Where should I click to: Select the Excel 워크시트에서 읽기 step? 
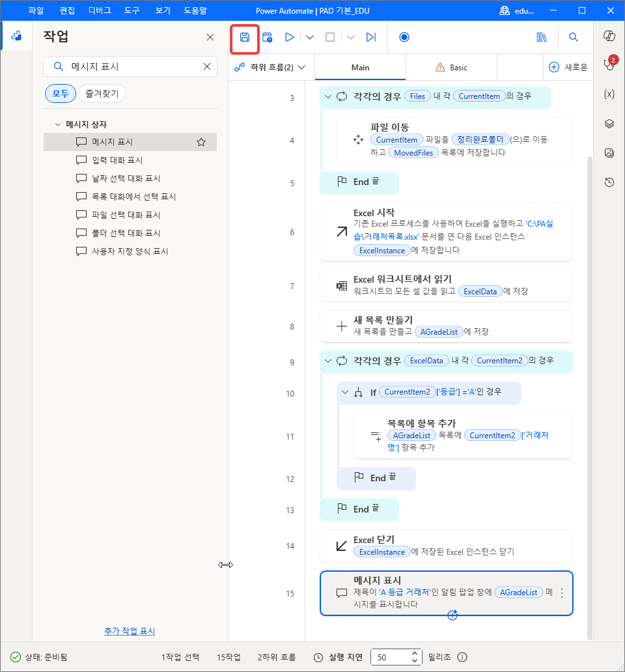coord(447,285)
